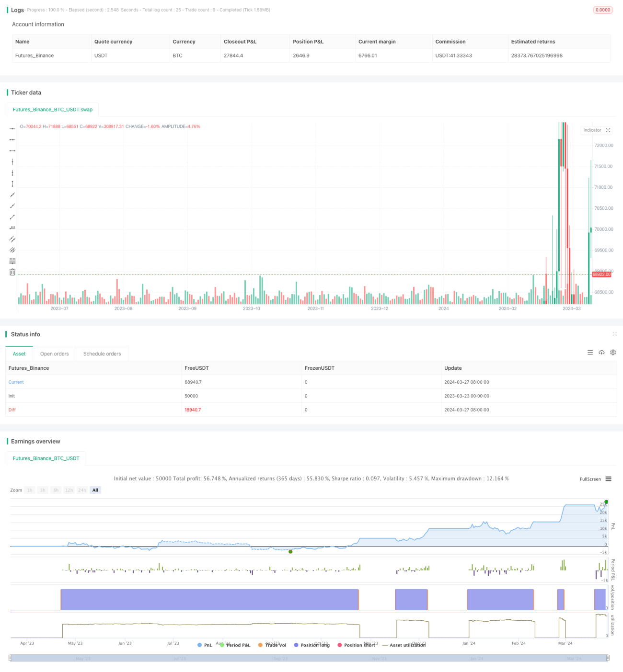This screenshot has width=623, height=672.
Task: Select the price line tool with number label
Action: 12,228
